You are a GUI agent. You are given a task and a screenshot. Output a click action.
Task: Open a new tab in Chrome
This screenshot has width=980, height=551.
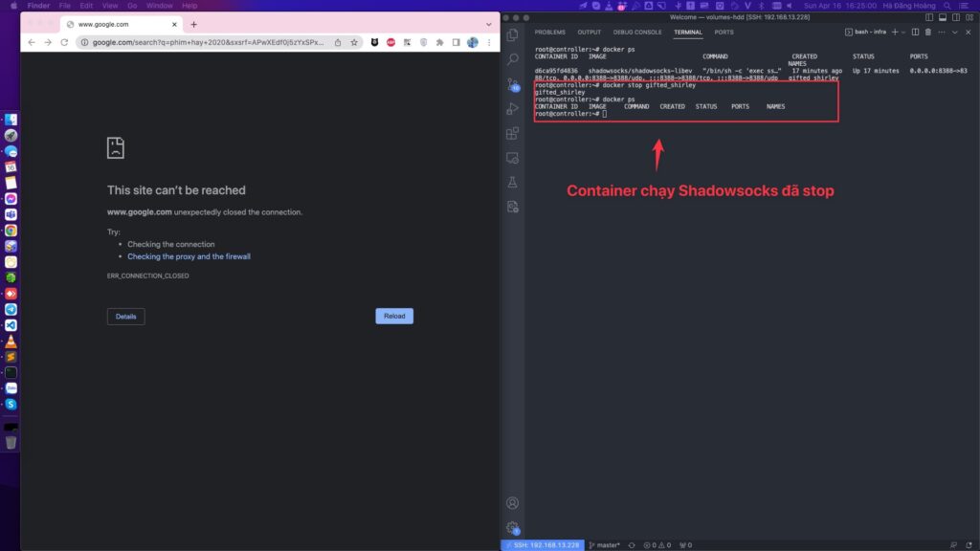193,24
